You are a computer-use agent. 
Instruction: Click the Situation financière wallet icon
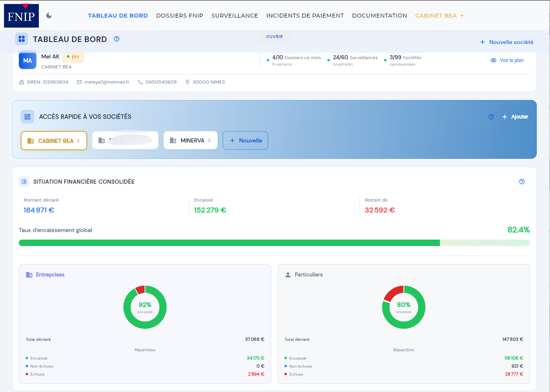pyautogui.click(x=24, y=182)
